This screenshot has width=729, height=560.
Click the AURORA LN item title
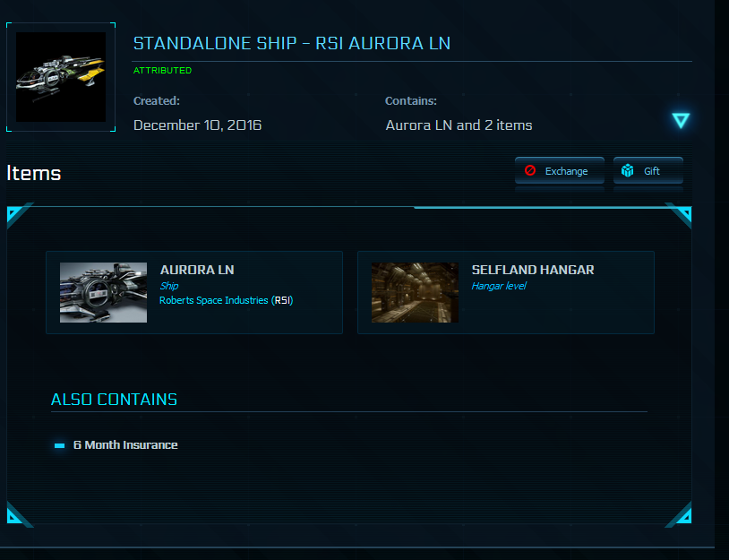click(197, 270)
